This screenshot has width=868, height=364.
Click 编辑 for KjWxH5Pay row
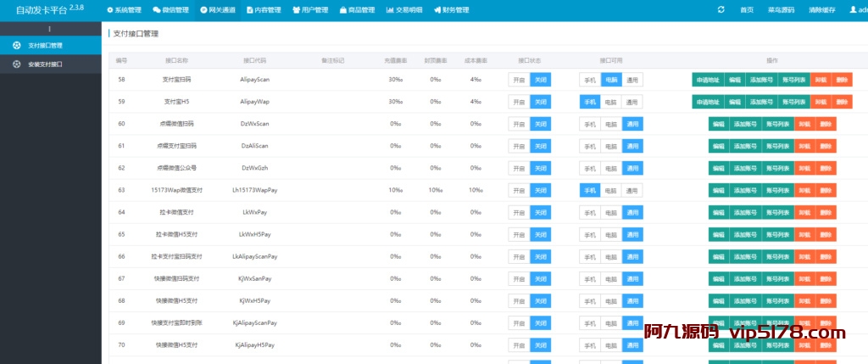(x=719, y=301)
